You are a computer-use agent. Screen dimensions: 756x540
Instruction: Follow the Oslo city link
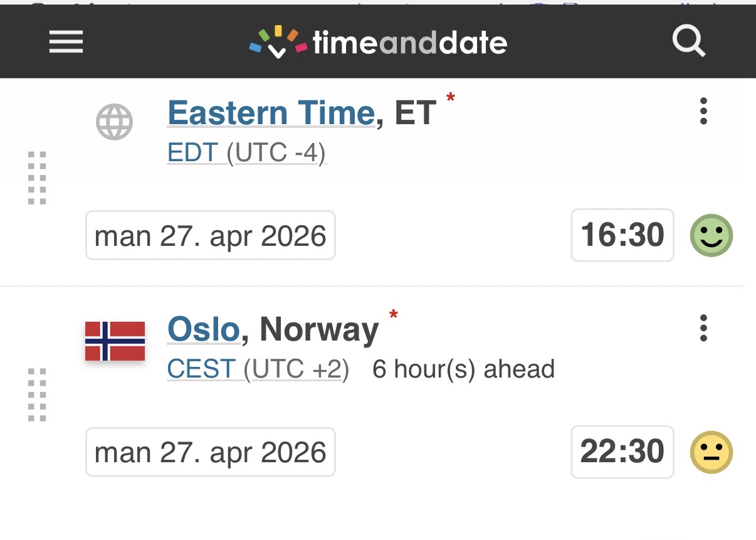(204, 330)
